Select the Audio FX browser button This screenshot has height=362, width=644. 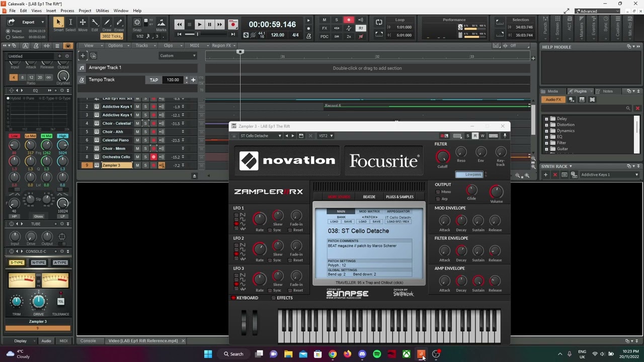553,100
